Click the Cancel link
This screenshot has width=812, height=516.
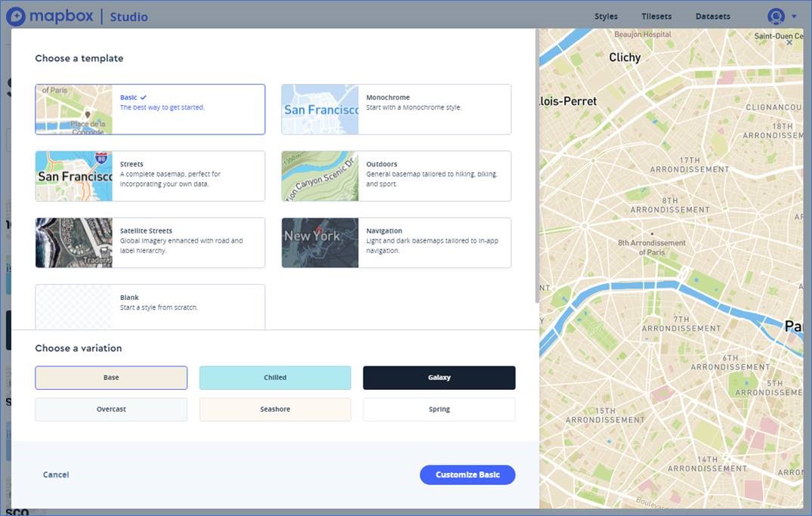[x=56, y=474]
